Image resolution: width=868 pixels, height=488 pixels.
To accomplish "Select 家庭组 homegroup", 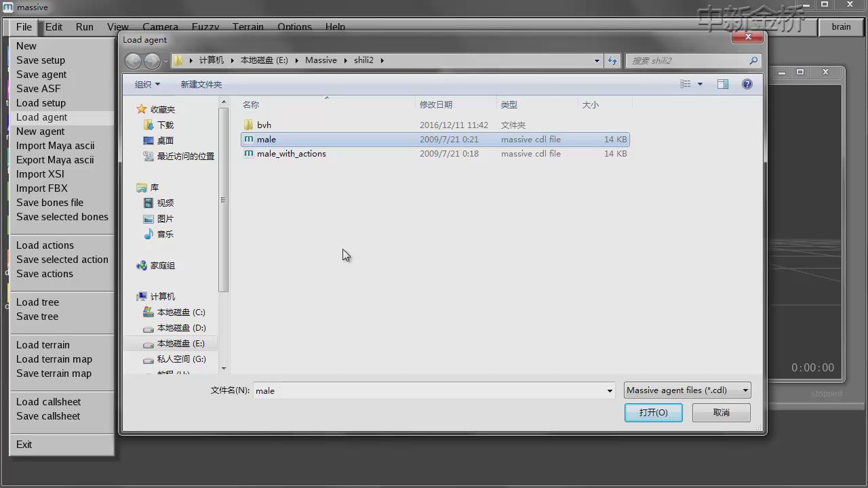I will (x=162, y=265).
